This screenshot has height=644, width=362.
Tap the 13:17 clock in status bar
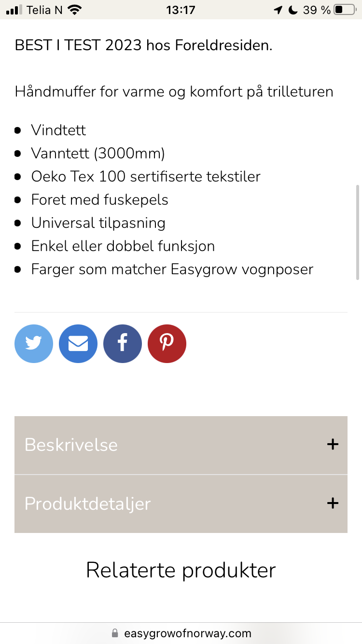181,10
